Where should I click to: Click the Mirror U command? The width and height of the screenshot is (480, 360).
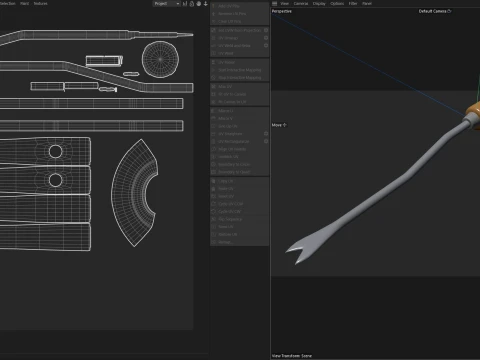pos(239,111)
